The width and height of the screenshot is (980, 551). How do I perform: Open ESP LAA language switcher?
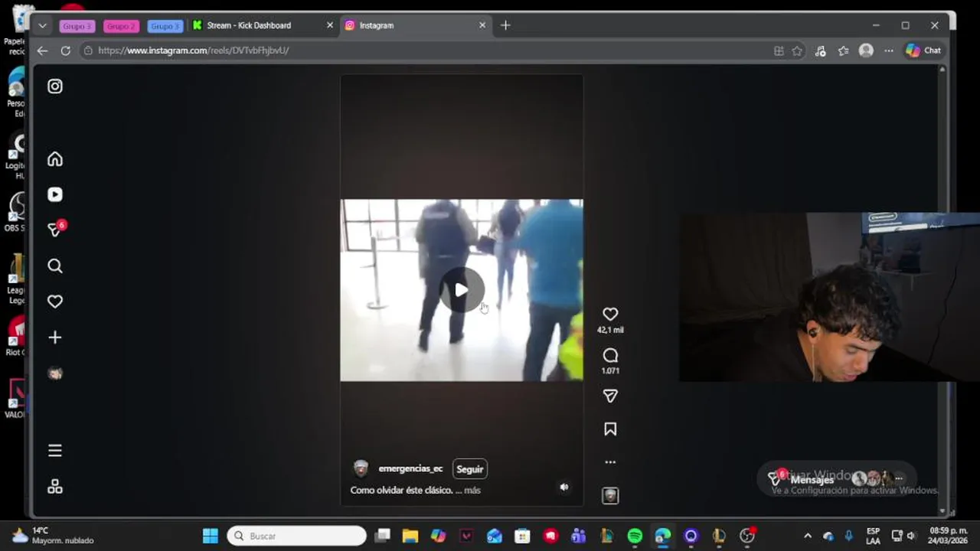click(x=873, y=536)
